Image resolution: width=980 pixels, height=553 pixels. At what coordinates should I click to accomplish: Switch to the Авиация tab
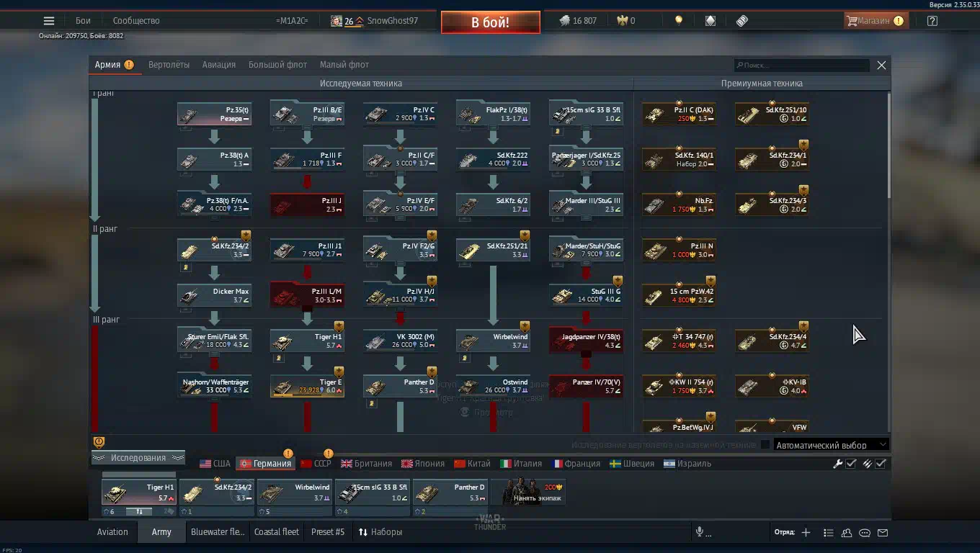click(219, 65)
